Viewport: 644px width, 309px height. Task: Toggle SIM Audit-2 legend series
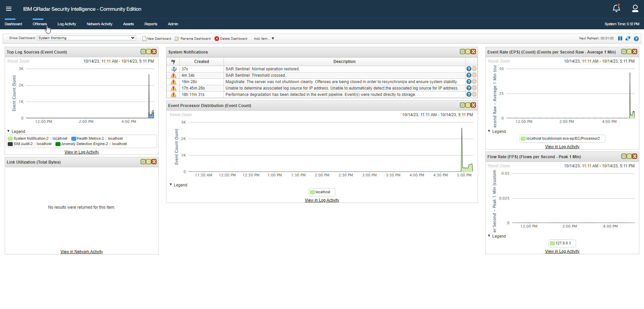click(30, 144)
